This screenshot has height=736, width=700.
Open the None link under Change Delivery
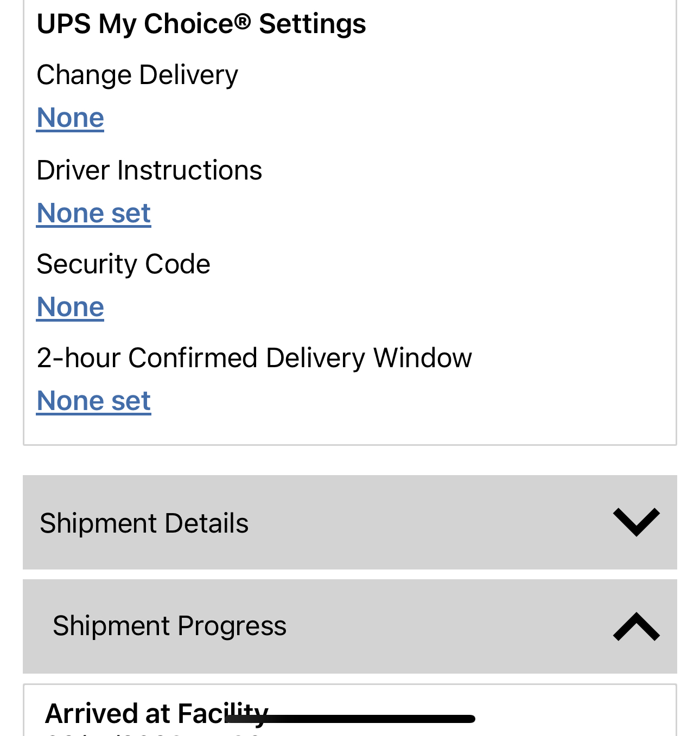70,118
